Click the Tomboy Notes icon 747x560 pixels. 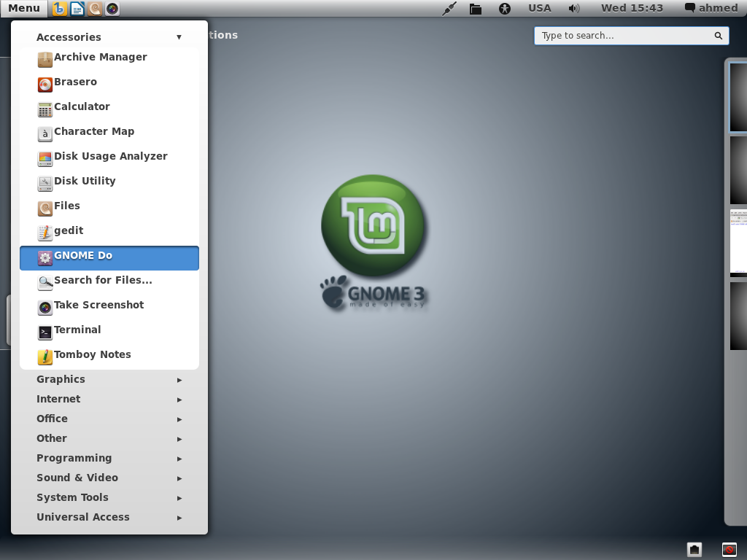(x=44, y=357)
